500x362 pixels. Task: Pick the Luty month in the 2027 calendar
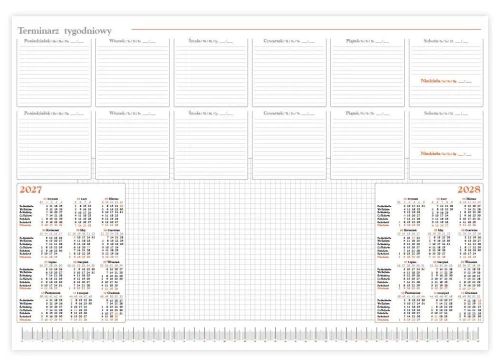[x=82, y=212]
